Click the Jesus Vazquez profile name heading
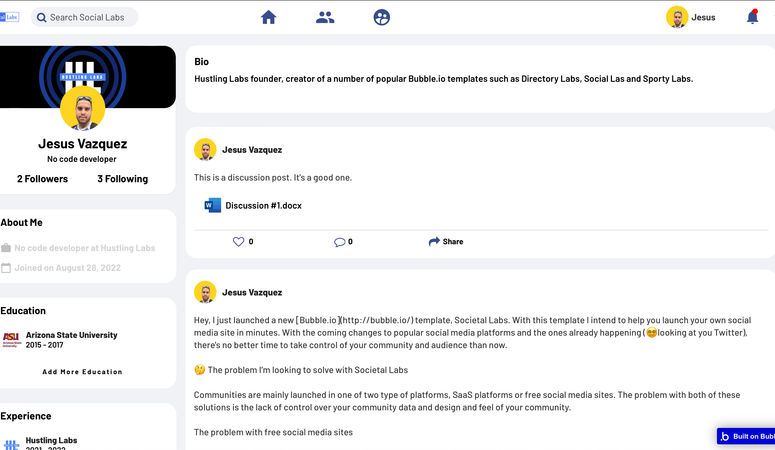 coord(83,144)
